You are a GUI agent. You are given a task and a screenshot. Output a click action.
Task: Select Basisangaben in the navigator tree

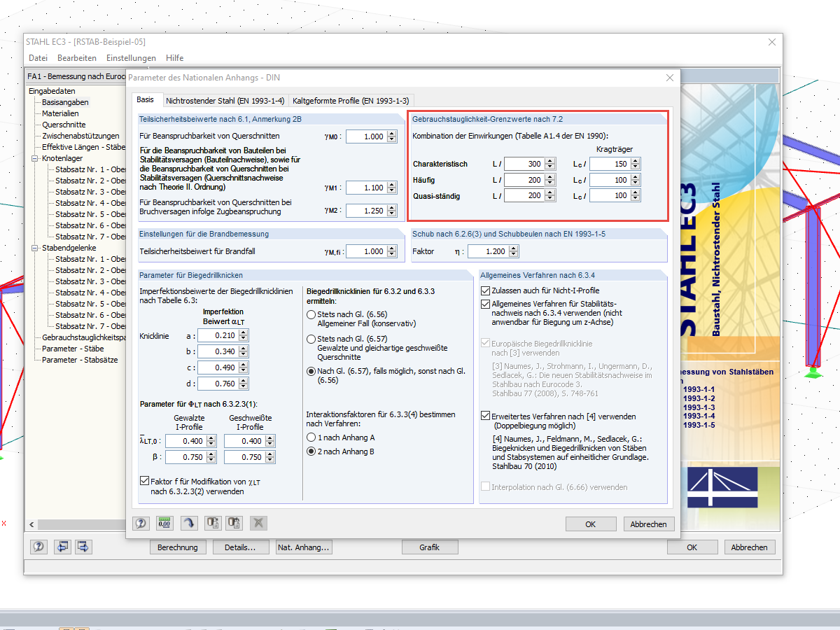tap(65, 102)
